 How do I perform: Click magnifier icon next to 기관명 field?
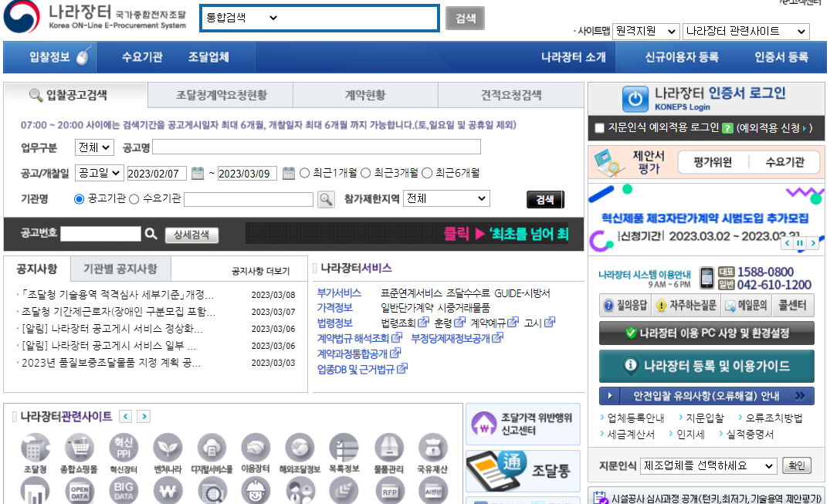[x=326, y=200]
